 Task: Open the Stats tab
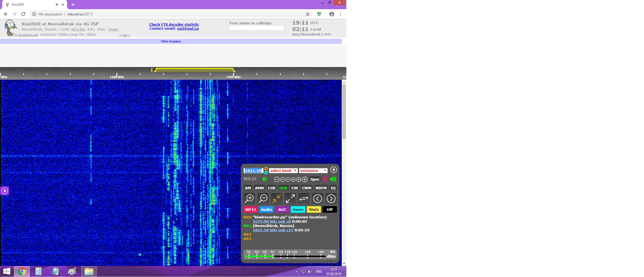(x=314, y=209)
